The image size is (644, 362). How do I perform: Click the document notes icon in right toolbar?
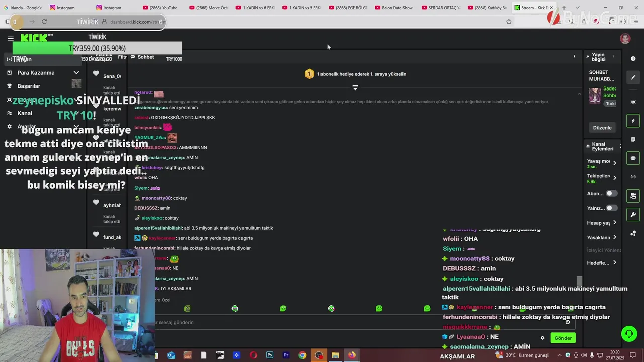coord(633,139)
